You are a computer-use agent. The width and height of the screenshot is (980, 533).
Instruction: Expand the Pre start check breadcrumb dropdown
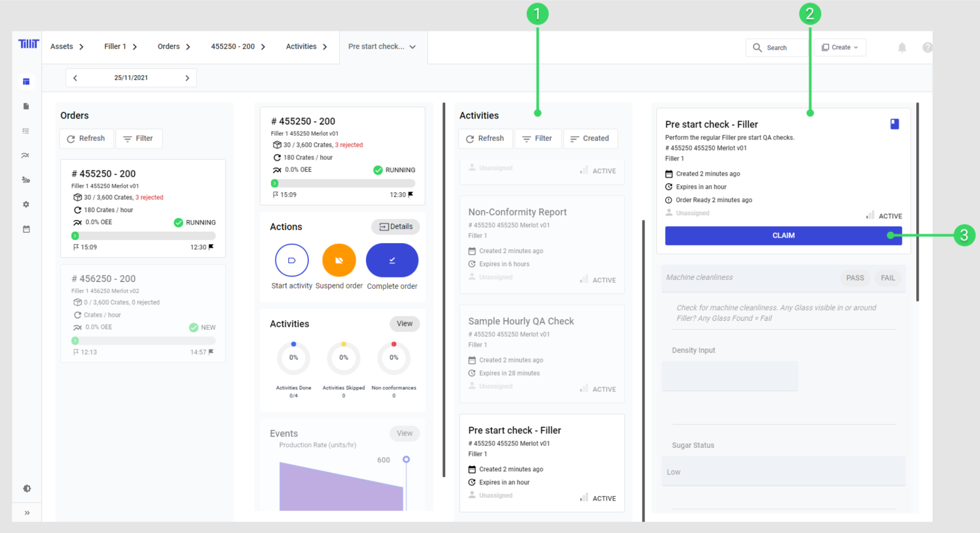[x=412, y=47]
